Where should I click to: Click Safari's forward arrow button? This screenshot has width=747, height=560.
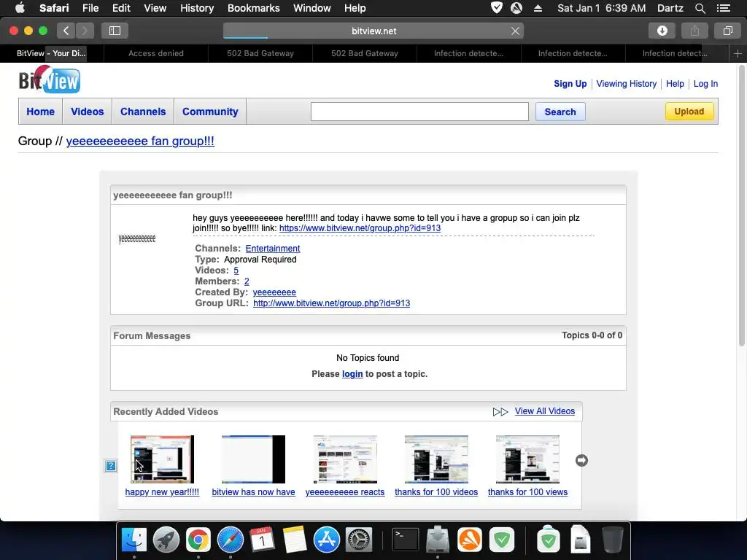tap(85, 31)
